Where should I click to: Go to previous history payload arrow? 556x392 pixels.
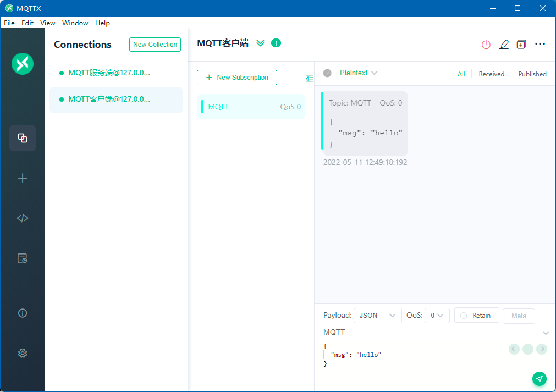pyautogui.click(x=514, y=349)
